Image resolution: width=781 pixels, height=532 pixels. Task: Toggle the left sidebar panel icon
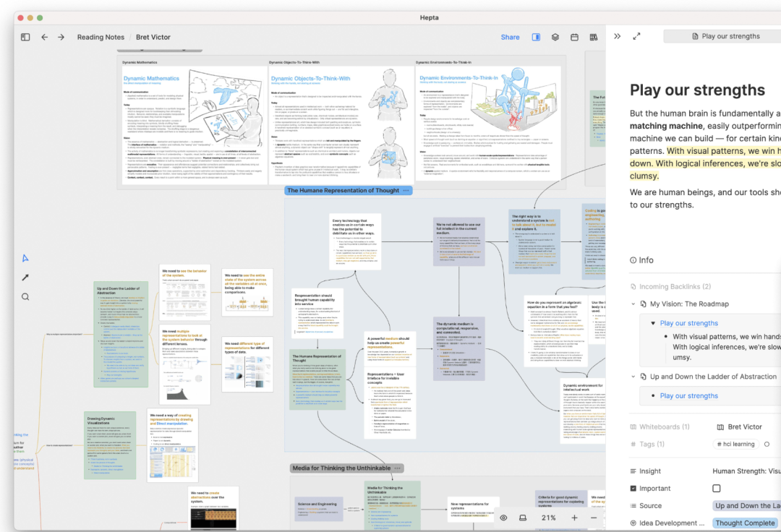(x=25, y=37)
